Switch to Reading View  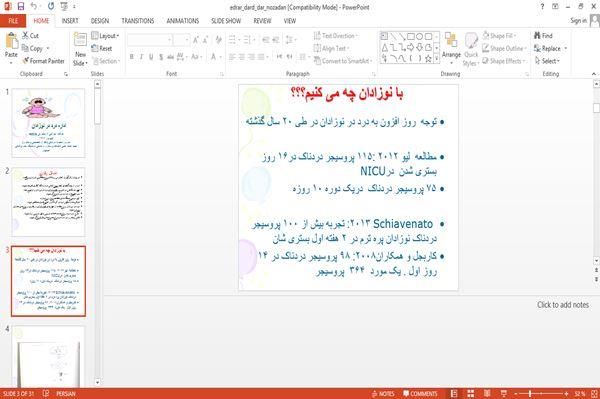click(x=487, y=394)
